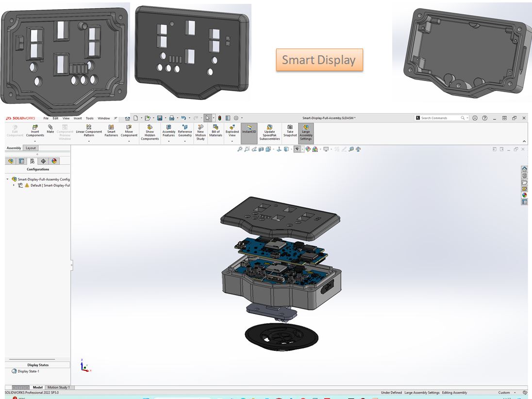
Task: Select Display State-1 entry
Action: (x=28, y=371)
